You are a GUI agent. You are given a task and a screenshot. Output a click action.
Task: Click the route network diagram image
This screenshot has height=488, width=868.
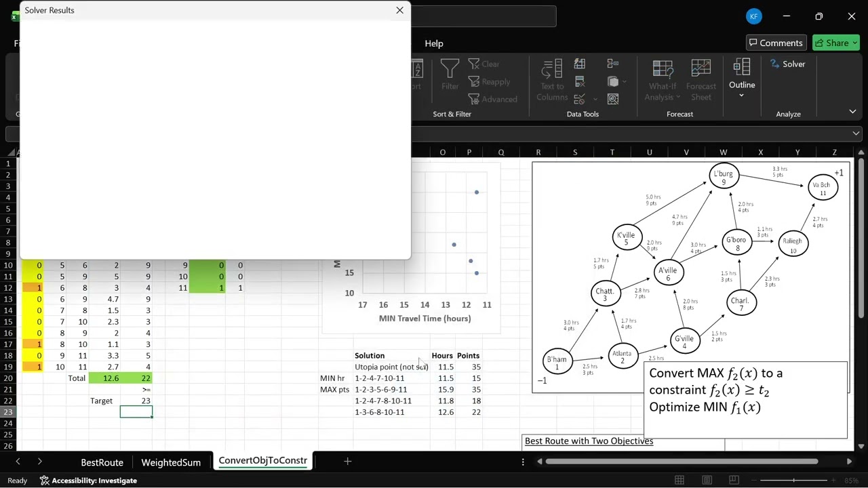[x=692, y=277]
